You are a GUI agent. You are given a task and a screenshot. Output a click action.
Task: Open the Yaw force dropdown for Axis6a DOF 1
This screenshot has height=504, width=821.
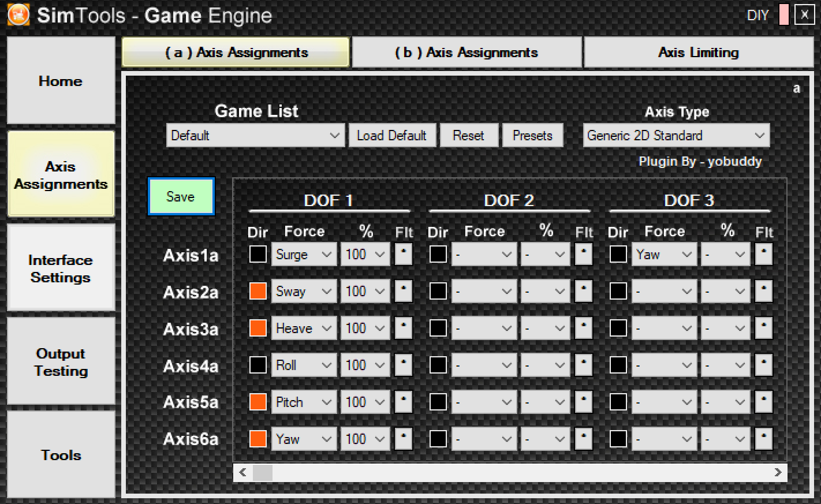point(304,439)
